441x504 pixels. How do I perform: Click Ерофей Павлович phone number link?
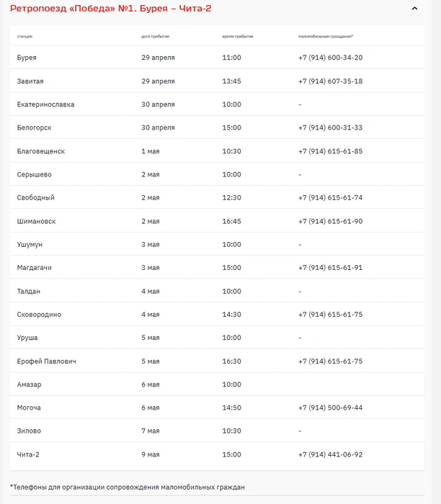pos(330,361)
